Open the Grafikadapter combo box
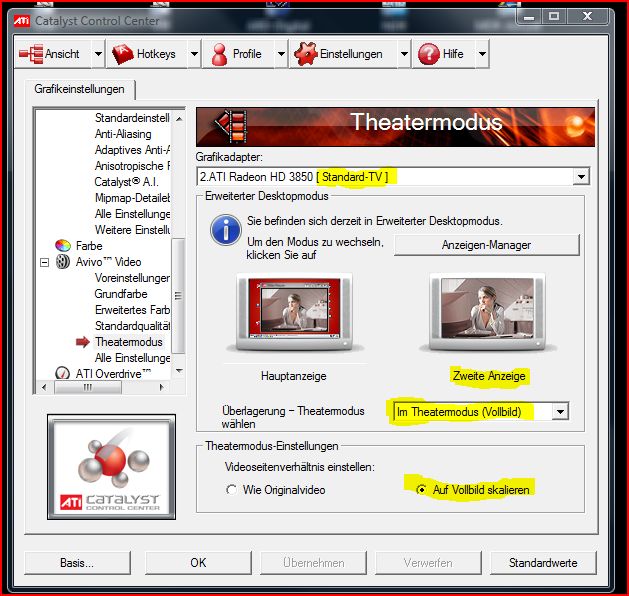The image size is (629, 596). coord(393,176)
